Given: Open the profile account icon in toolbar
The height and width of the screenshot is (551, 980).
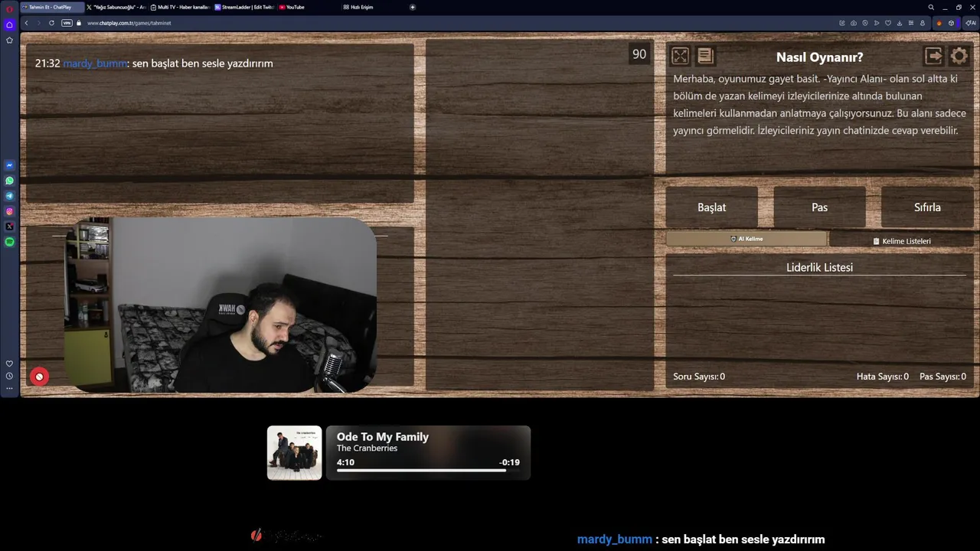Looking at the screenshot, I should 923,23.
